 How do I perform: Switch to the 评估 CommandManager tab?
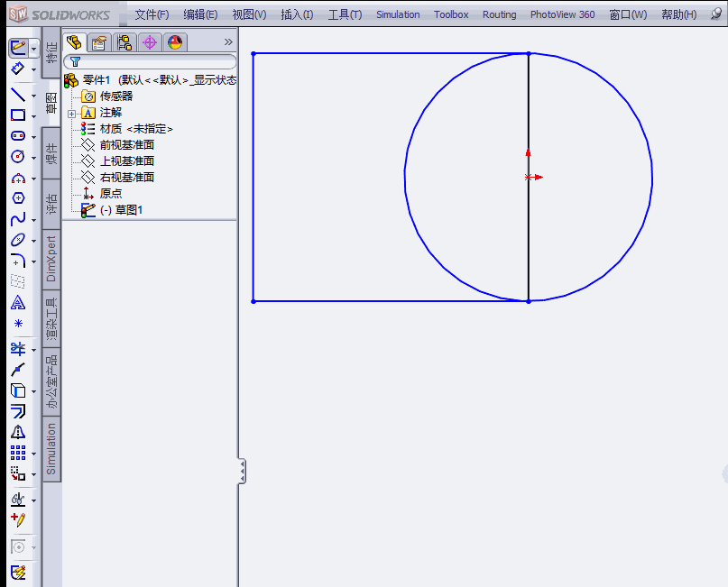[x=51, y=204]
